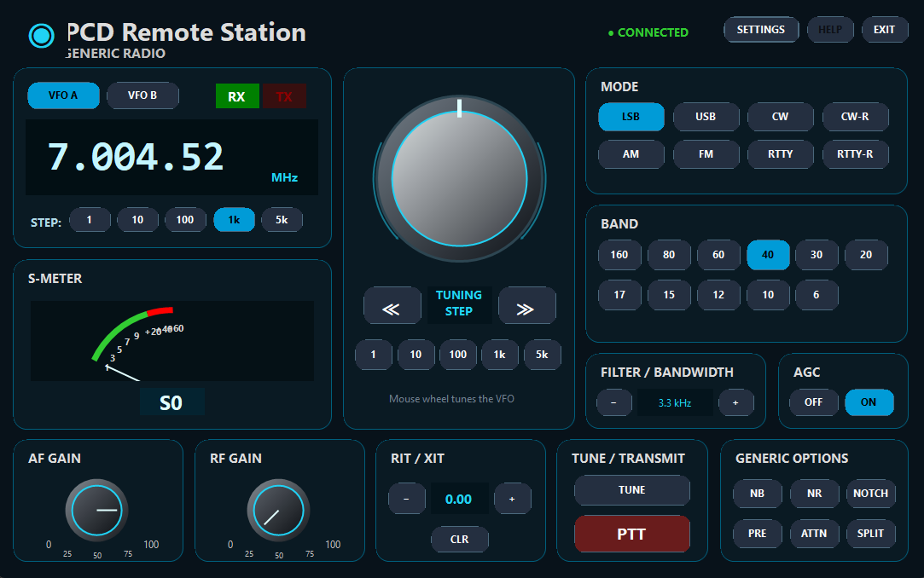Clear RIT/XIT offset with CLR

pyautogui.click(x=460, y=539)
